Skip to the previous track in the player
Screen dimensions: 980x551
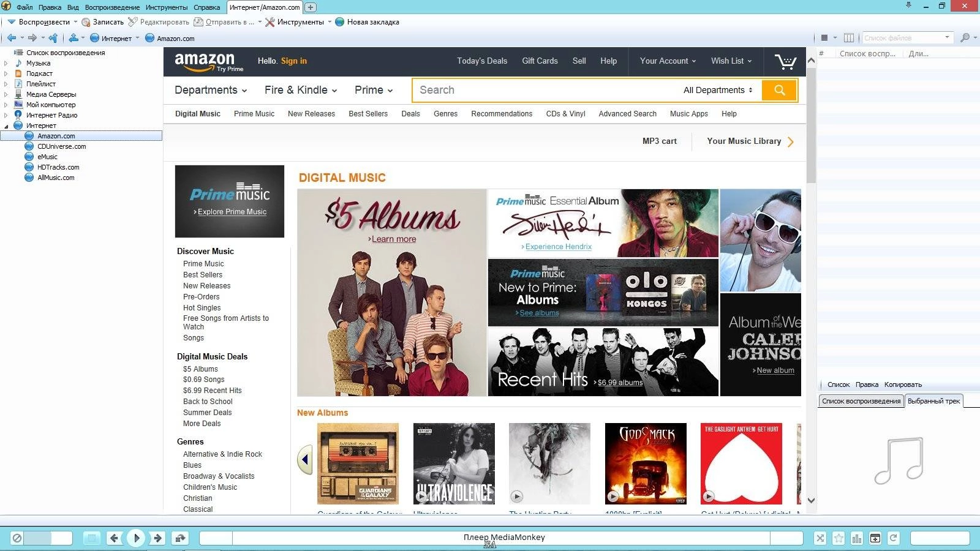point(114,538)
